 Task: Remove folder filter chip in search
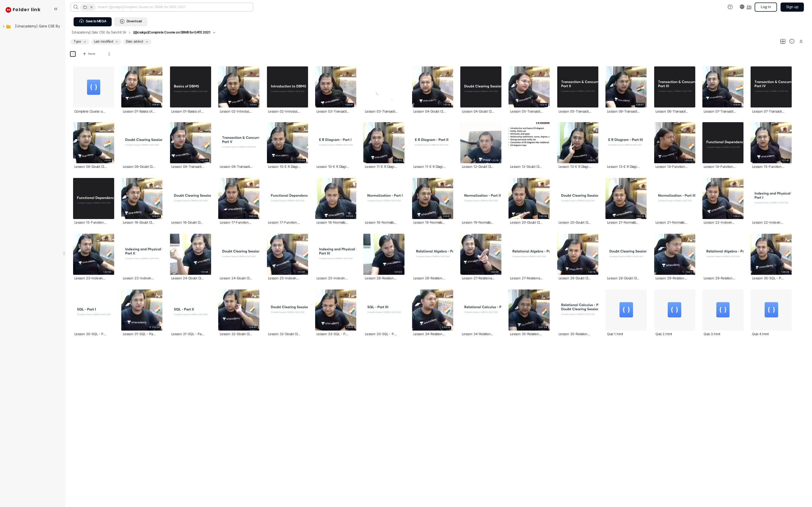(91, 7)
